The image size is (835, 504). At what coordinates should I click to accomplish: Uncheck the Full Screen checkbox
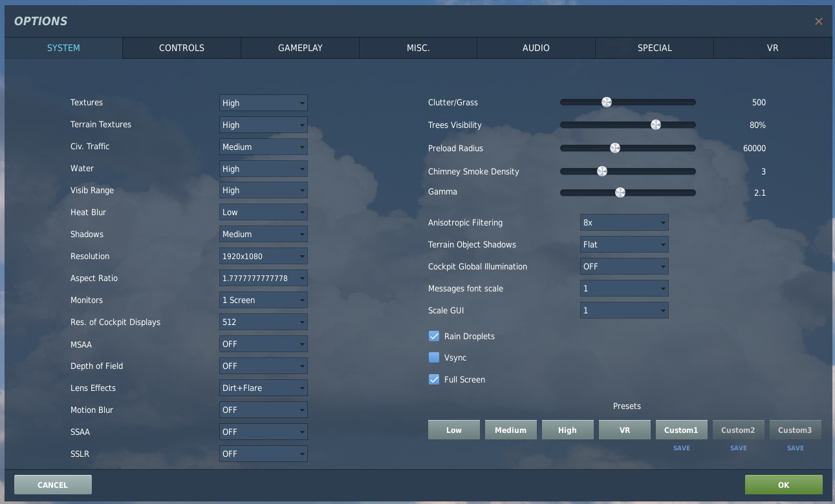click(x=434, y=379)
